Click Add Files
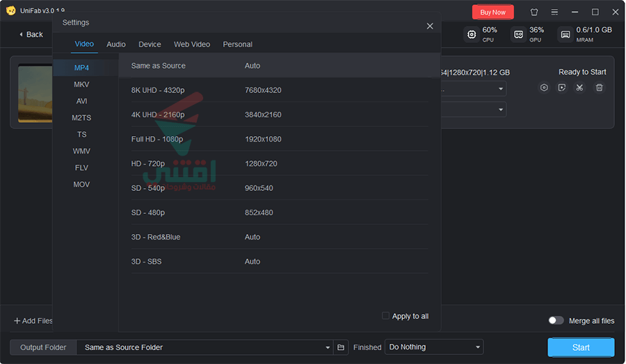626x364 pixels. (x=33, y=320)
